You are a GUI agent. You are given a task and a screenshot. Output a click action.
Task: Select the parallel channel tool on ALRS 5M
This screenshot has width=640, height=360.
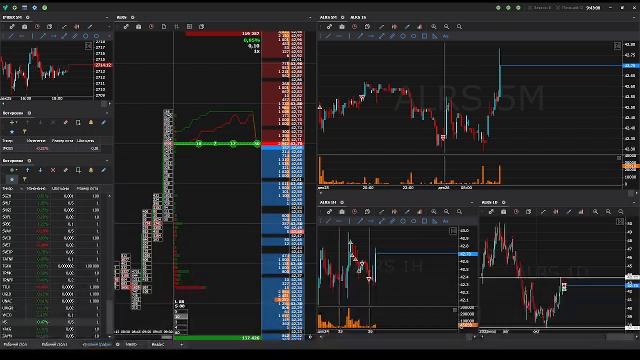pyautogui.click(x=392, y=36)
